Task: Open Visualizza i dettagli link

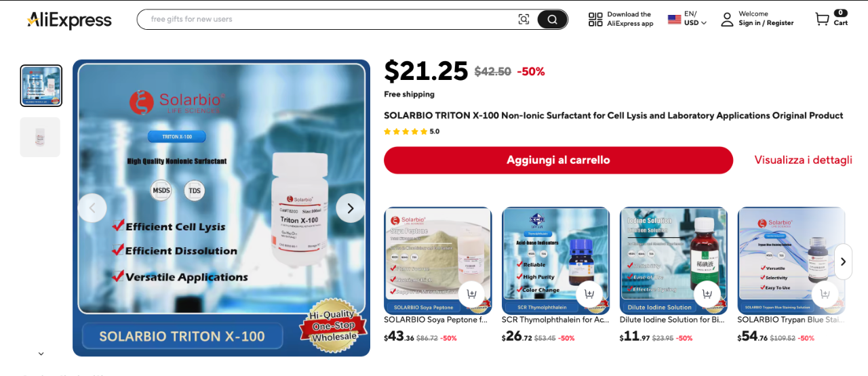Action: [x=803, y=160]
